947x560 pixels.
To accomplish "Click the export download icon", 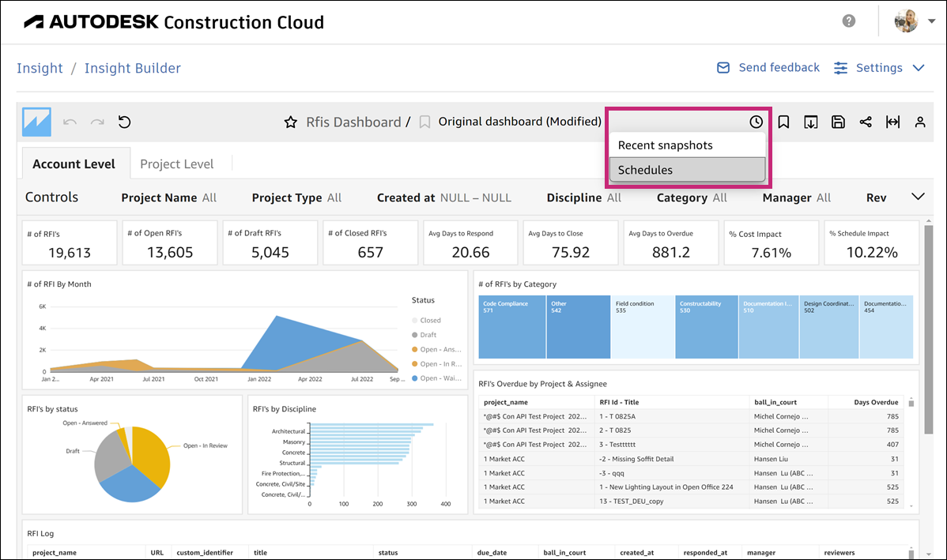I will (811, 122).
